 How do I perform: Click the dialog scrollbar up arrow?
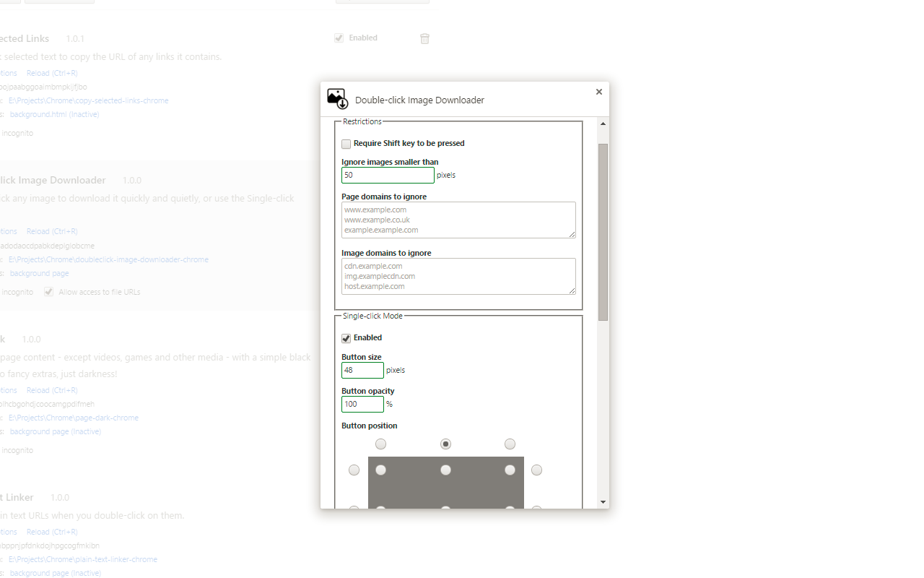click(603, 124)
